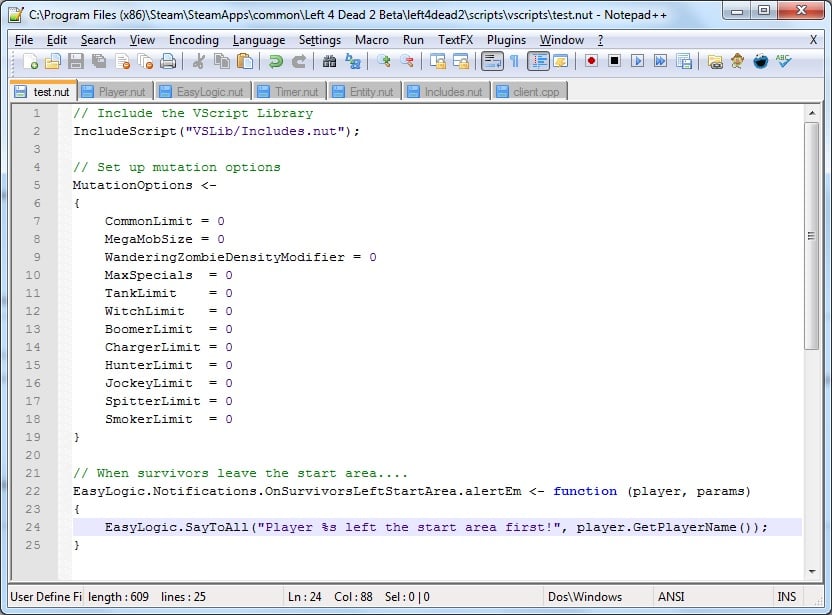Click the Save Recorded Macro icon
Viewport: 832px width, 615px height.
click(x=683, y=62)
